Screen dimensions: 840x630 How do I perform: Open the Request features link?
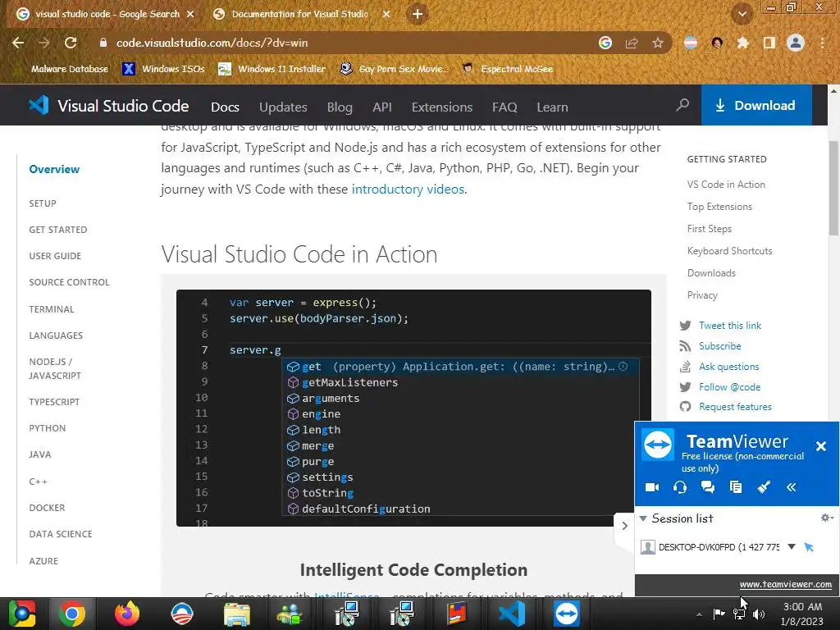pos(735,407)
